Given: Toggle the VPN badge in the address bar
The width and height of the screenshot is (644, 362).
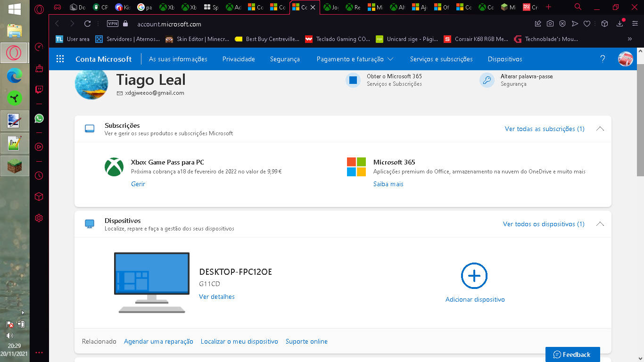Looking at the screenshot, I should pos(113,24).
